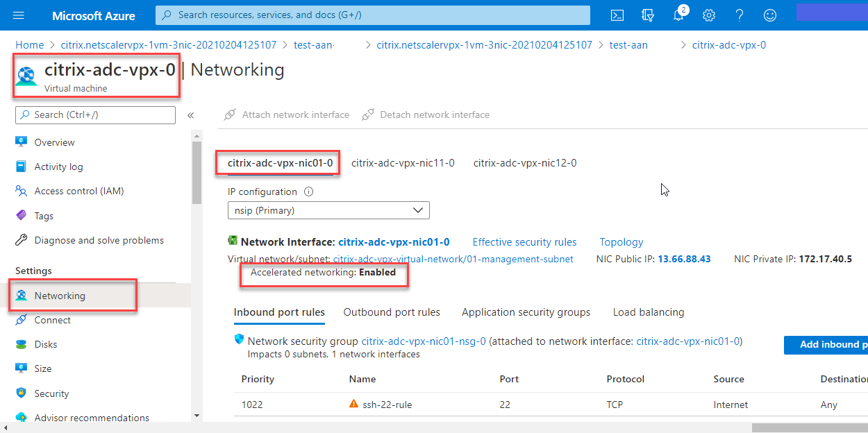Select the Inbound port rules tab
Screen dimensions: 868x433
tap(279, 312)
